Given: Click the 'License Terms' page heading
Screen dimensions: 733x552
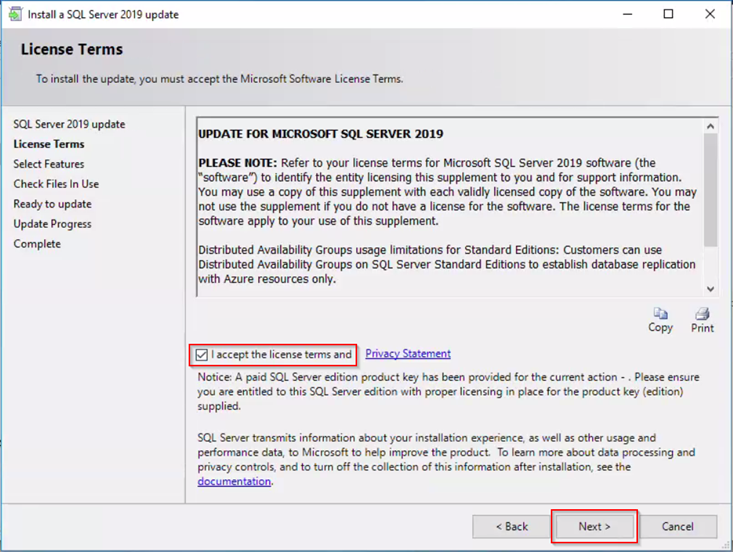Looking at the screenshot, I should click(x=72, y=50).
